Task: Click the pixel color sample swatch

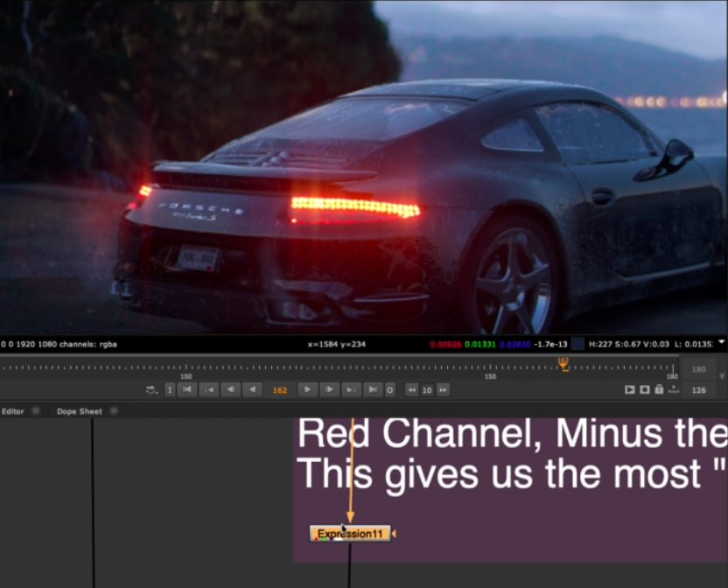Action: (x=577, y=344)
